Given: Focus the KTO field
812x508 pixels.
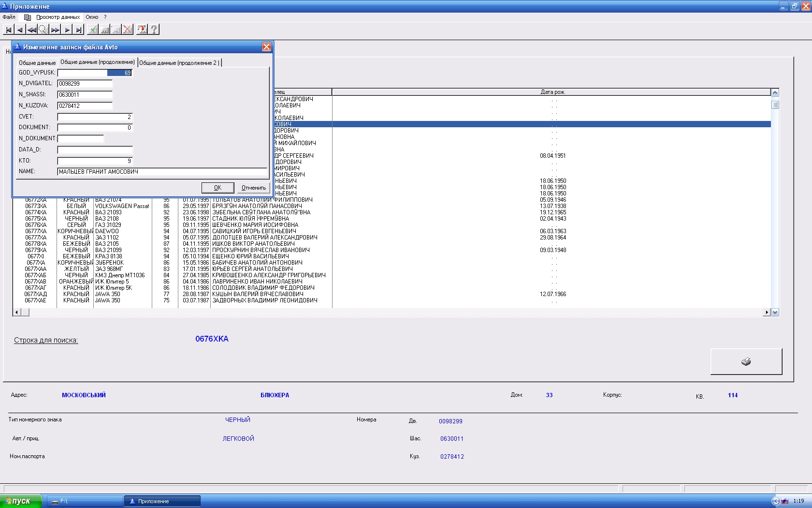Looking at the screenshot, I should (95, 161).
